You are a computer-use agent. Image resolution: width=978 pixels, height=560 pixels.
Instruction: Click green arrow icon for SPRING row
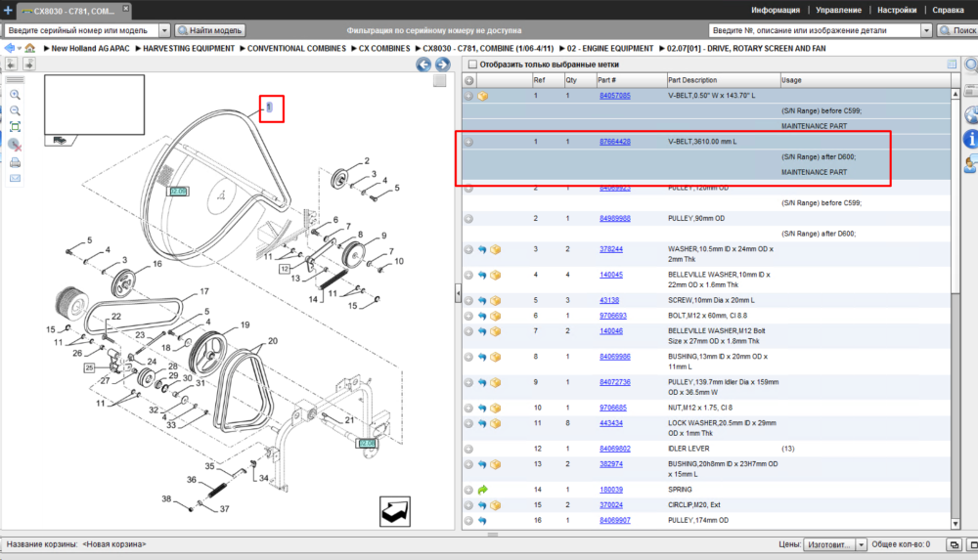482,491
